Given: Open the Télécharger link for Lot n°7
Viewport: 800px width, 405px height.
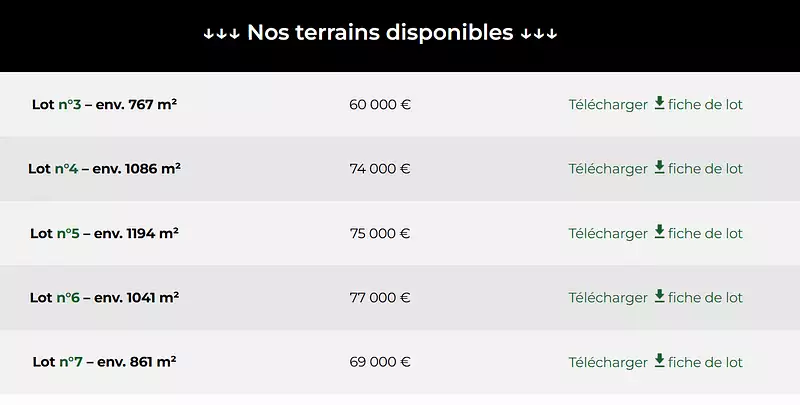Looking at the screenshot, I should click(x=608, y=362).
